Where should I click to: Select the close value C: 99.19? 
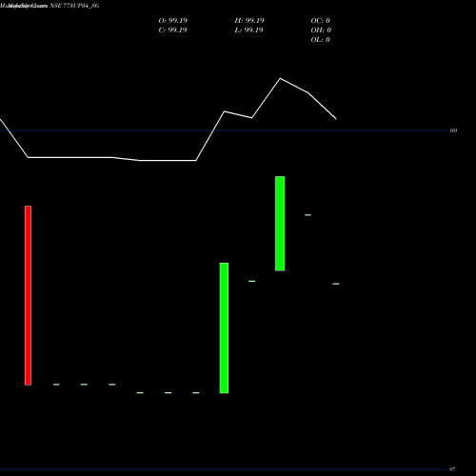tap(172, 30)
